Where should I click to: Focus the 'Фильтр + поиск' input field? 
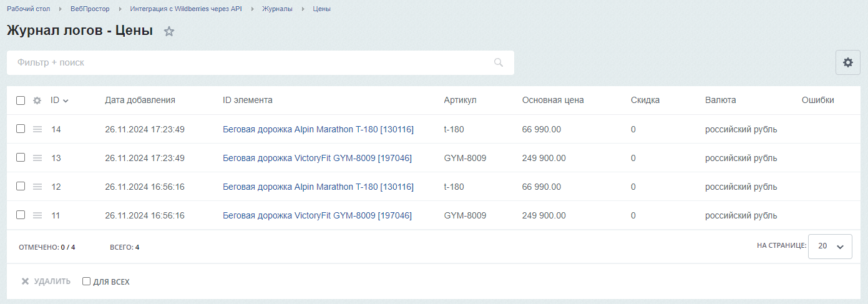pos(260,62)
